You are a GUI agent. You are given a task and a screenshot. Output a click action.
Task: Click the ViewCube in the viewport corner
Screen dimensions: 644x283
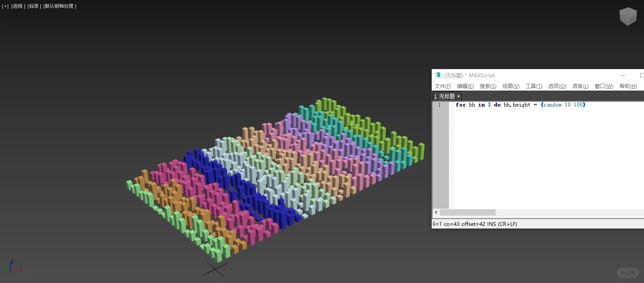[628, 16]
